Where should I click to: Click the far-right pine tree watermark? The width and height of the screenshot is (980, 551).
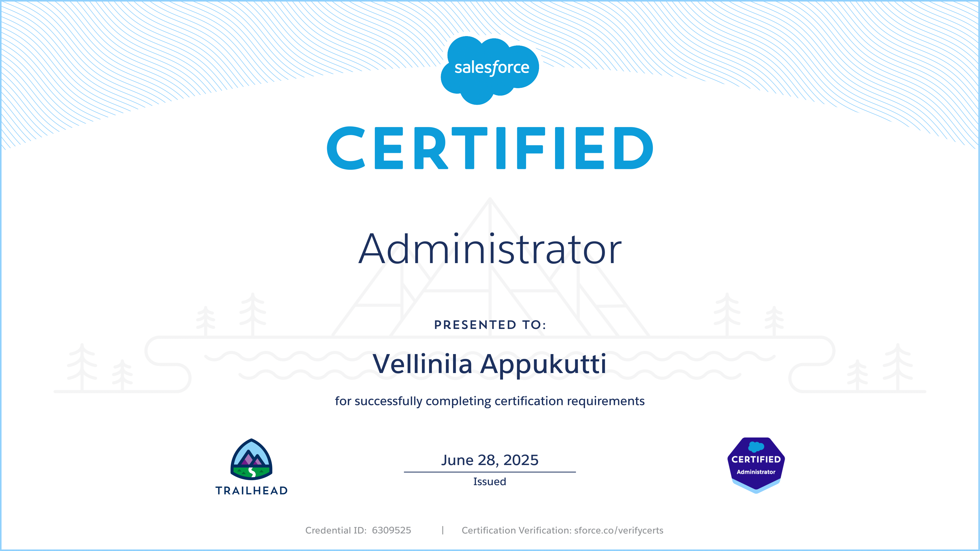[x=898, y=366]
